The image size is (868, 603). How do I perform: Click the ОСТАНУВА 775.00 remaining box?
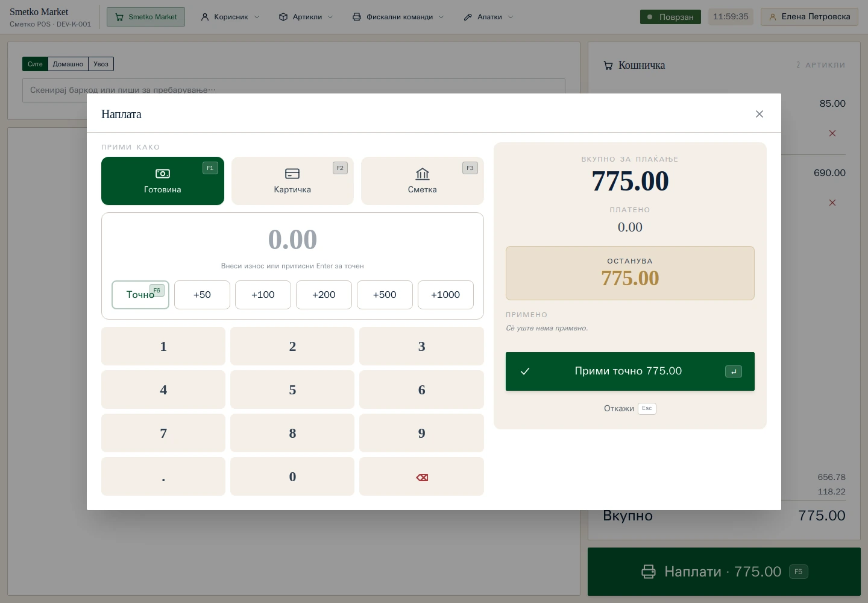point(630,273)
